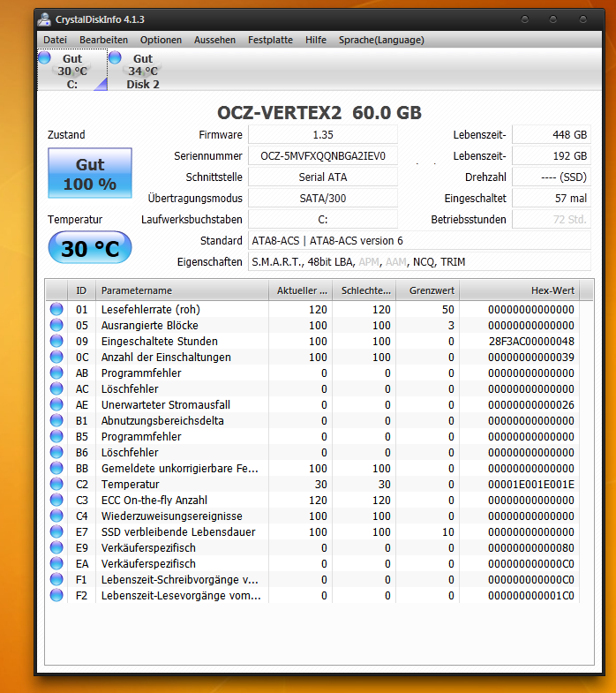Open the Festplatte menu
The width and height of the screenshot is (616, 693).
[270, 40]
